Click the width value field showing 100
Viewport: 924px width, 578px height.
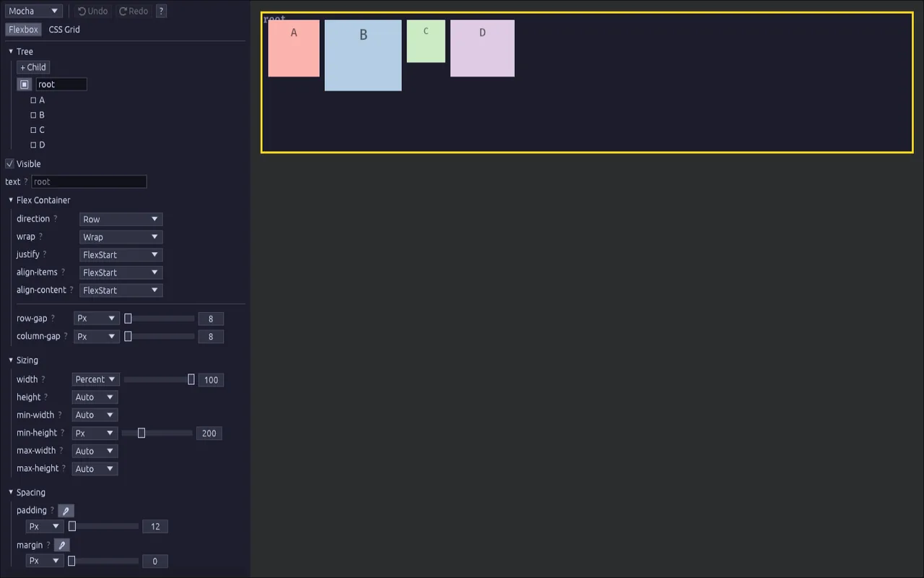211,380
